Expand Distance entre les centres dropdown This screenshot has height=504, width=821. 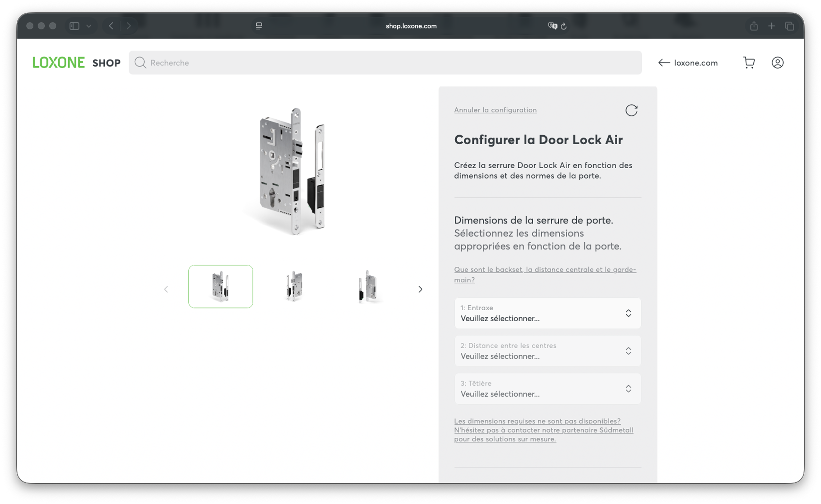click(x=547, y=351)
